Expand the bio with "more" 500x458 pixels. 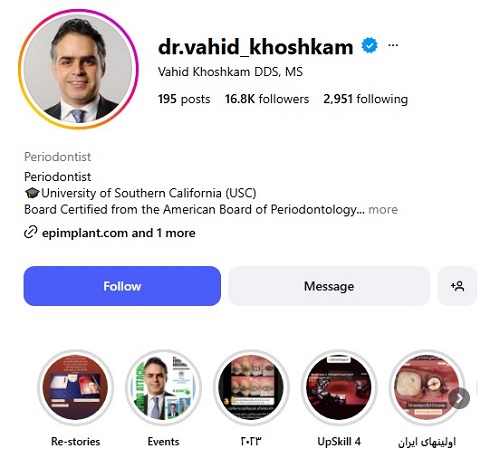click(x=383, y=210)
